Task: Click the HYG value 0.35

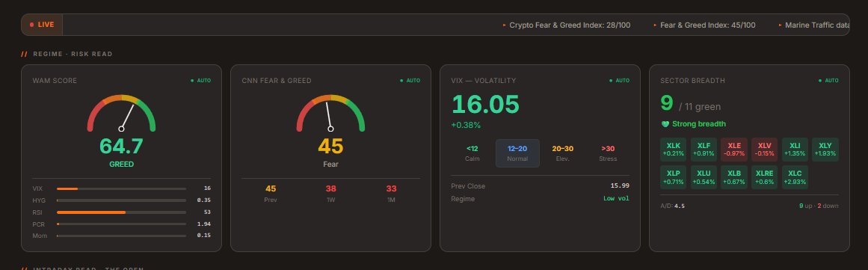Action: click(203, 200)
